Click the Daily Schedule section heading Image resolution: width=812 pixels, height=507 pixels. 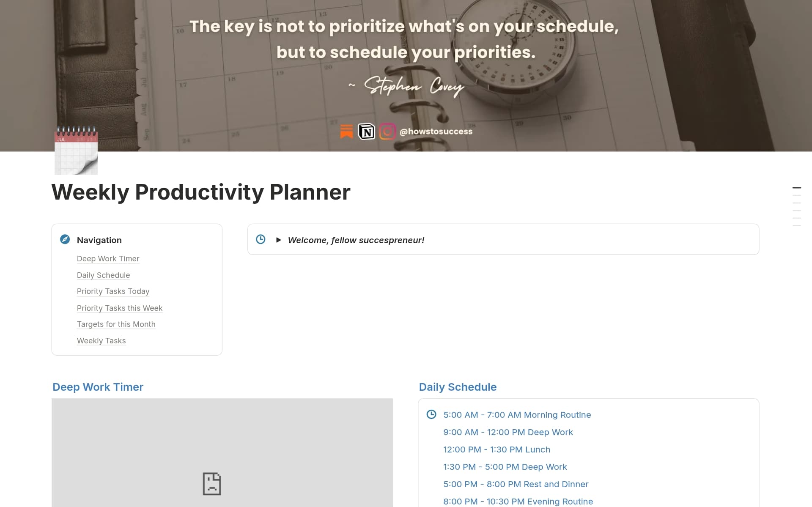tap(457, 387)
